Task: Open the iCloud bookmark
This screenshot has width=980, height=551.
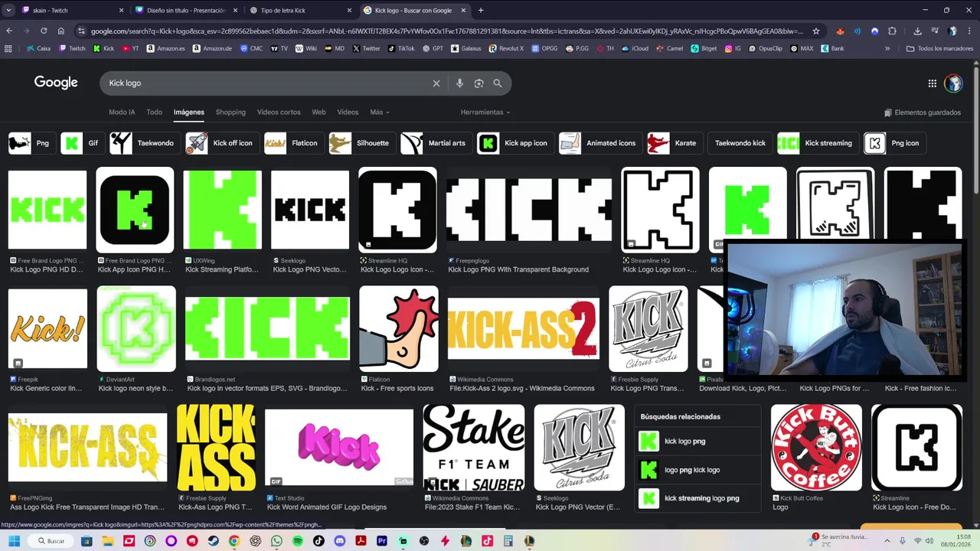Action: 635,48
